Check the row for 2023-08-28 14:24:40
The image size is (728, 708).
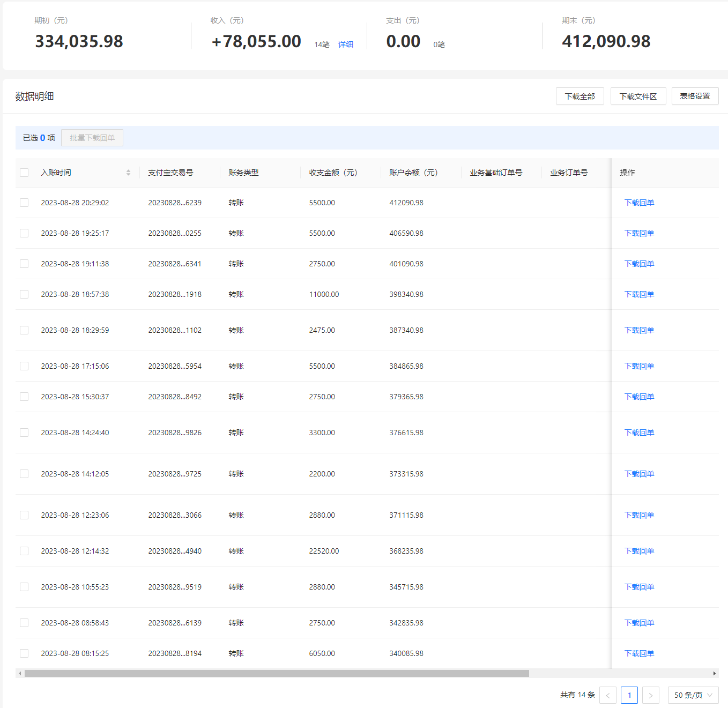click(24, 433)
